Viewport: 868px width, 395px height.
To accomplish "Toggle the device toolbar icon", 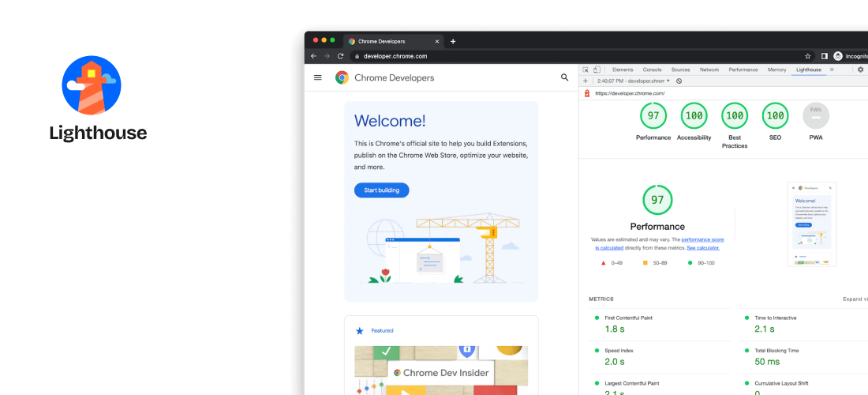I will 597,70.
